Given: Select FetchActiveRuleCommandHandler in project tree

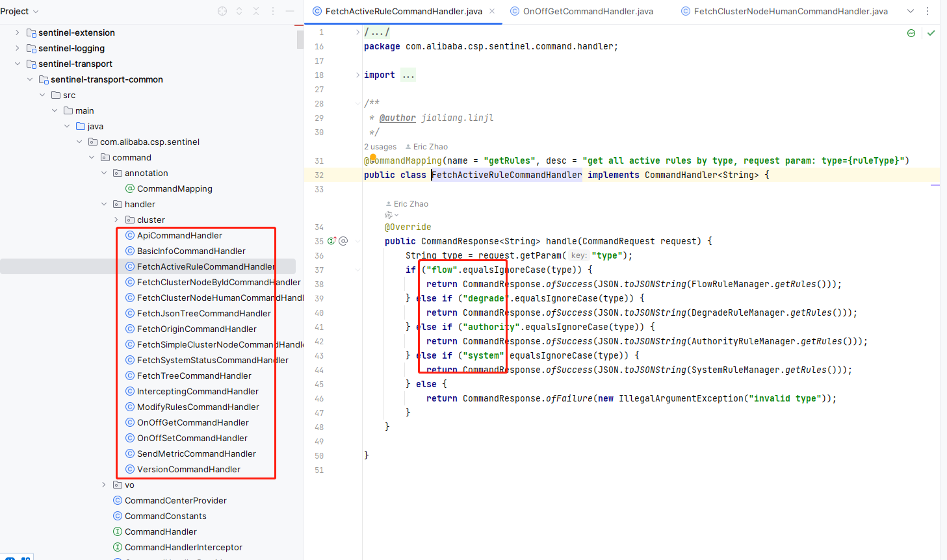Looking at the screenshot, I should coord(206,266).
